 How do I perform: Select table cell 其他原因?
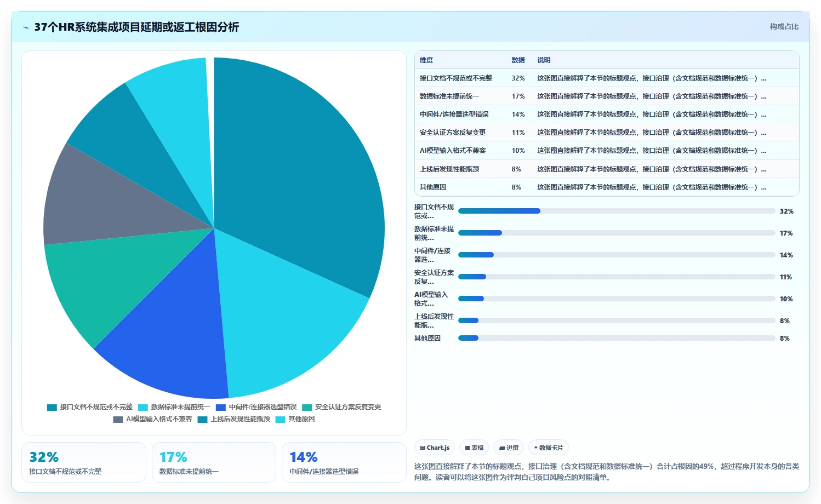[433, 187]
